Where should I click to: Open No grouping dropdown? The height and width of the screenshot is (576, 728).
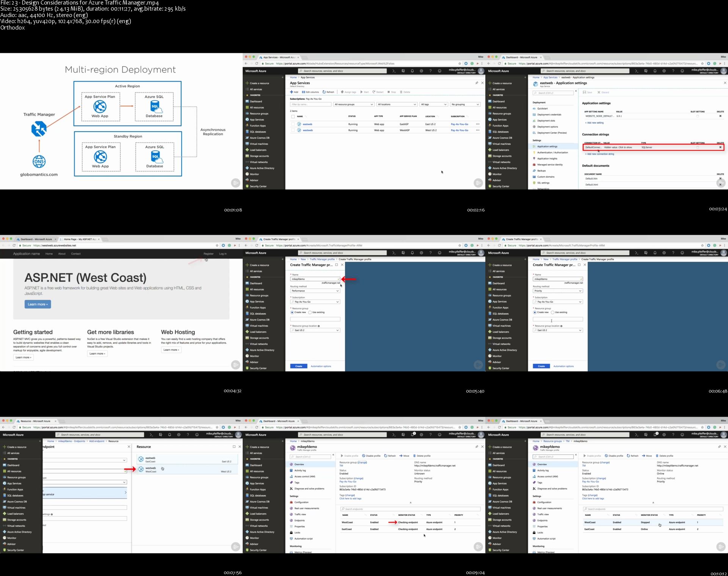click(465, 104)
